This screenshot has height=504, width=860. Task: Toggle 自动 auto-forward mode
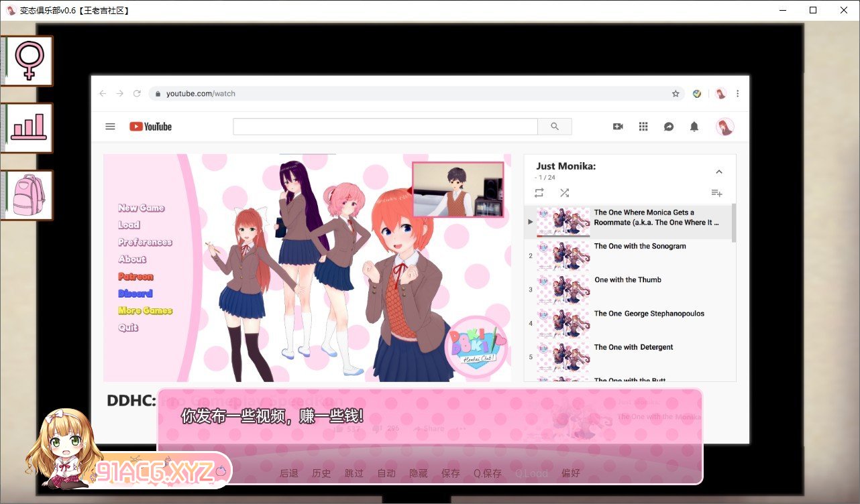386,473
